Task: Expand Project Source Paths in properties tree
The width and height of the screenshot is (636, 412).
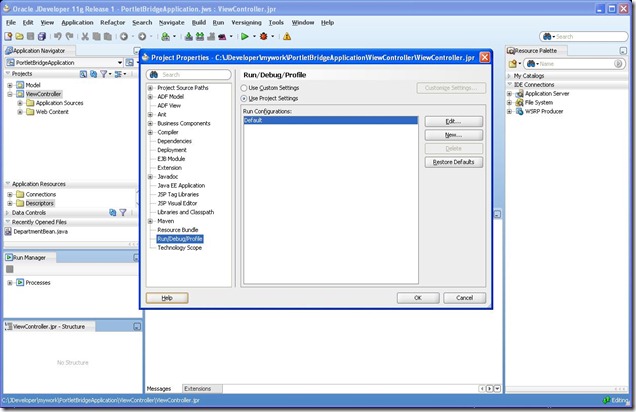Action: [150, 88]
